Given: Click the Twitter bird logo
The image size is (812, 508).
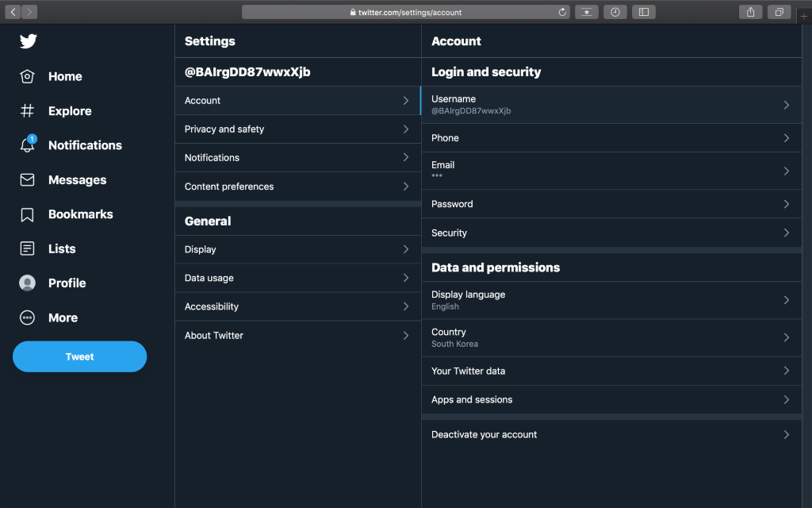Looking at the screenshot, I should point(28,41).
